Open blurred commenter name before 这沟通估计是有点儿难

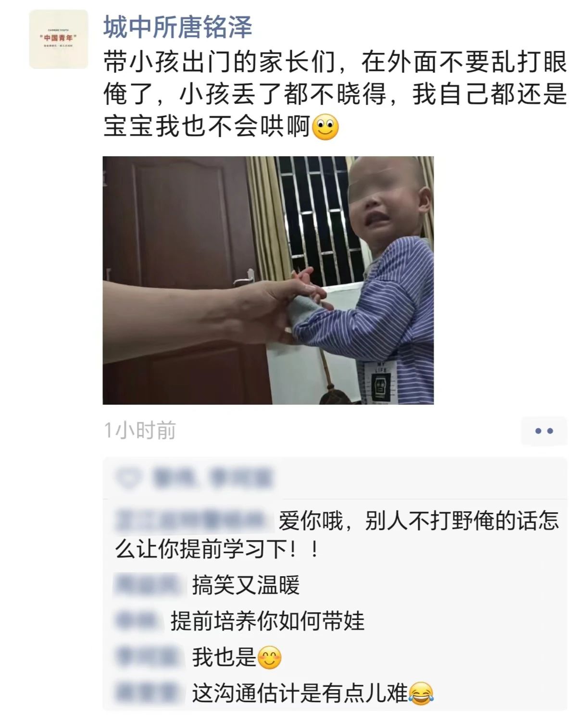149,693
